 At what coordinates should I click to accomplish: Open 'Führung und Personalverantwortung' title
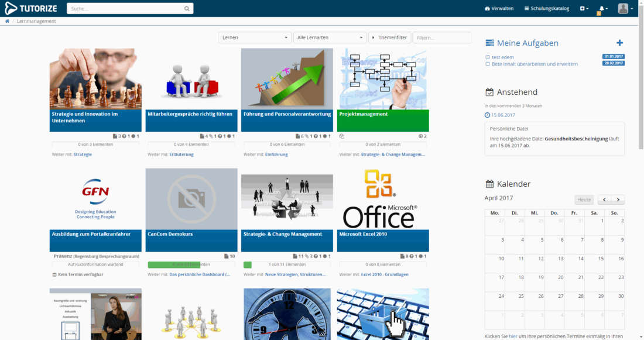(x=287, y=114)
